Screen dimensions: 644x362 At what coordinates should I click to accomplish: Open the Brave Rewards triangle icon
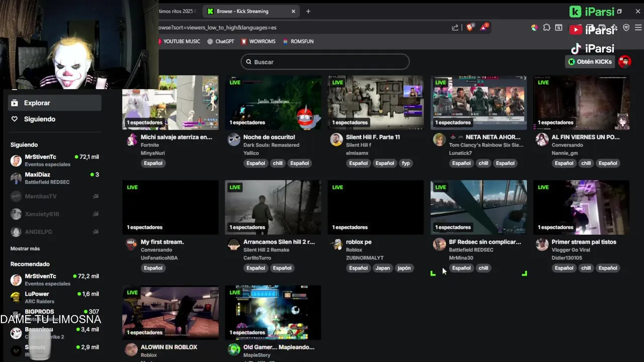pos(484,27)
